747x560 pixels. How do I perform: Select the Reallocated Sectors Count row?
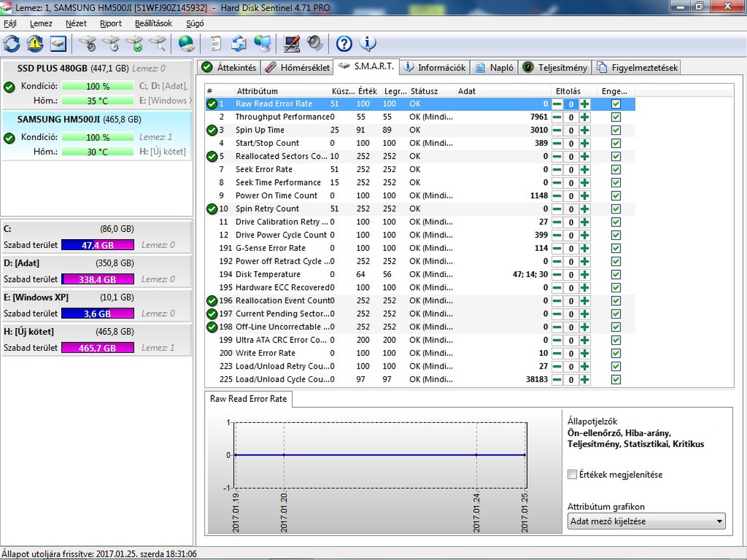[281, 156]
